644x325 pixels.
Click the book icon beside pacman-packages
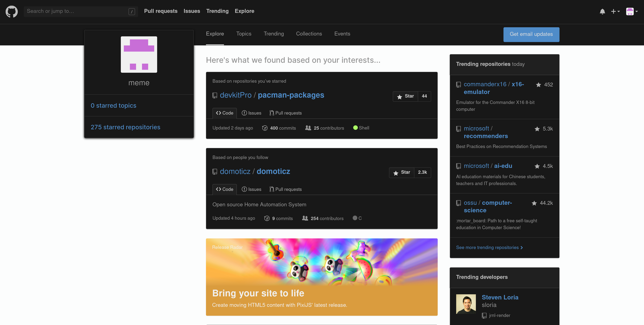(215, 95)
